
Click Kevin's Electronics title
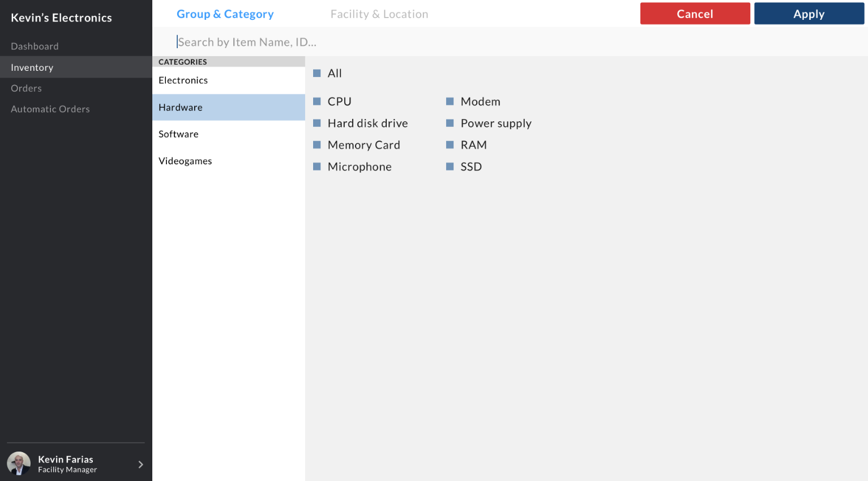click(61, 18)
